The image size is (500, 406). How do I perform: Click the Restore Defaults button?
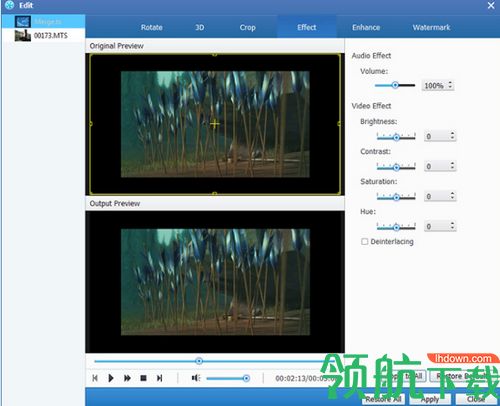click(x=463, y=376)
